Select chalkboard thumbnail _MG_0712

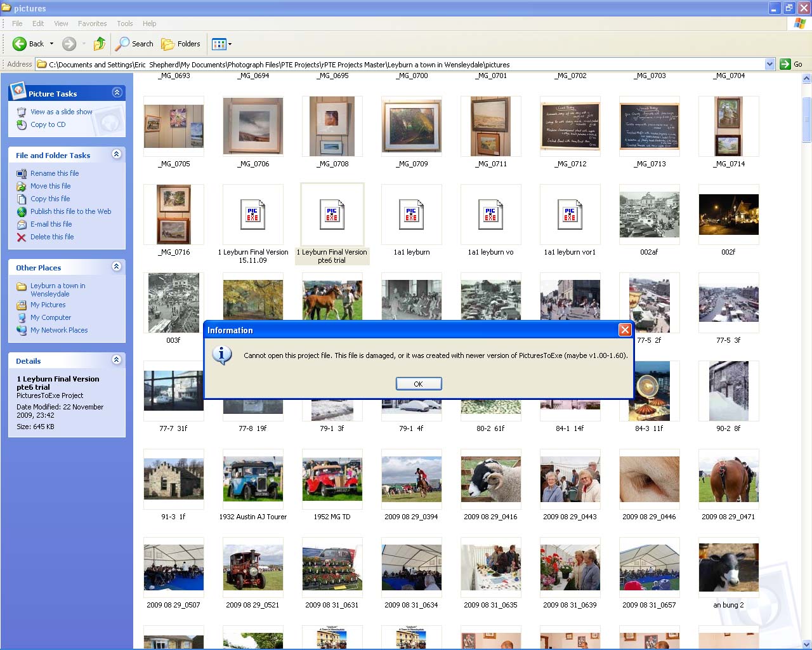570,126
